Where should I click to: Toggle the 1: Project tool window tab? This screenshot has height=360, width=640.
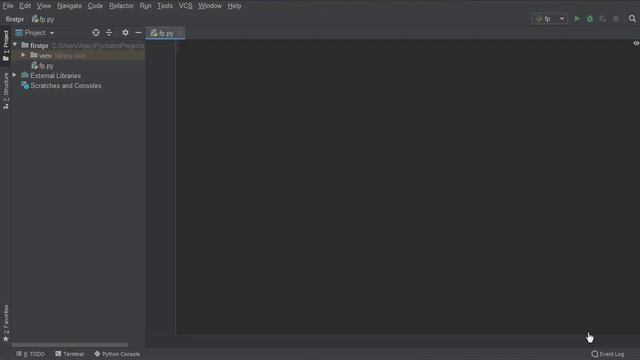click(6, 45)
